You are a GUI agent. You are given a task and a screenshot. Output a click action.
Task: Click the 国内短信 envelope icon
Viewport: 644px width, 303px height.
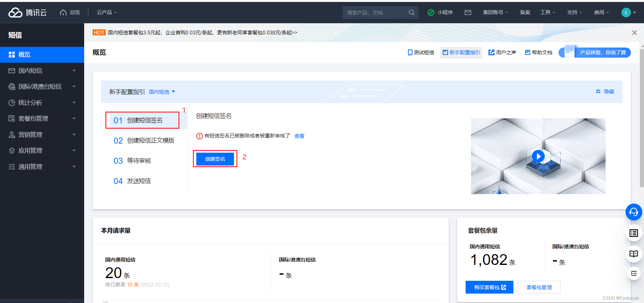(x=12, y=71)
